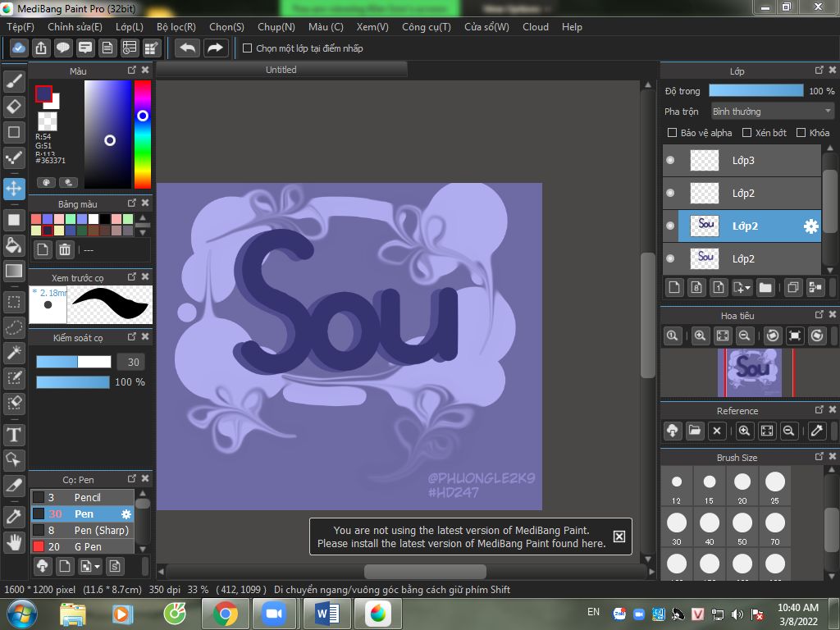The width and height of the screenshot is (840, 630).
Task: Select the Brush tool in left toolbar
Action: pos(14,81)
